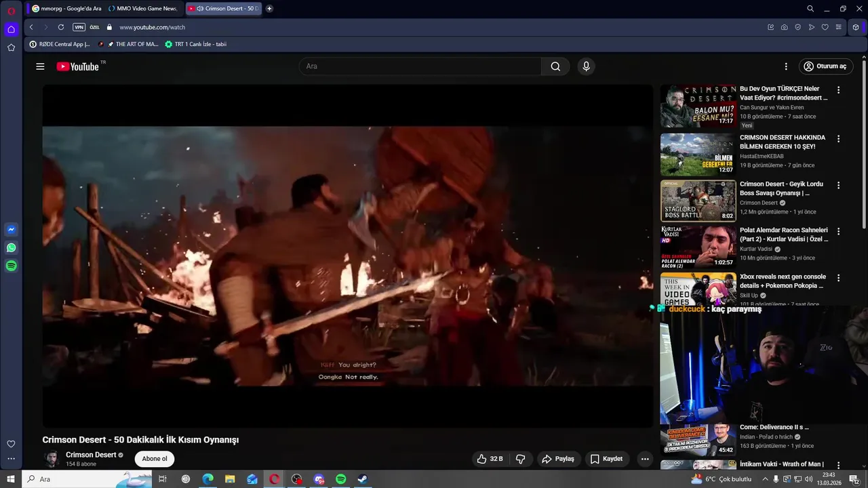Click the Oturum aç sign-in button
868x488 pixels.
[825, 66]
